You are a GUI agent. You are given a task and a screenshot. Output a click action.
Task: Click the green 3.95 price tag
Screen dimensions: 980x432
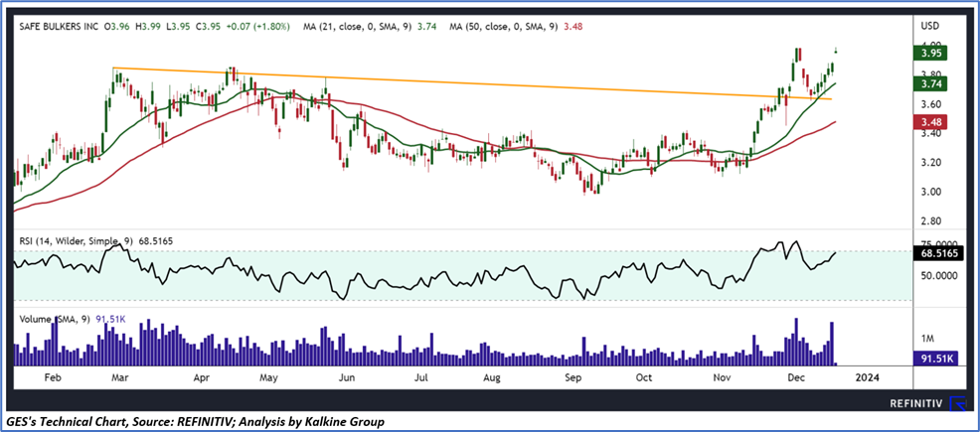(x=931, y=54)
